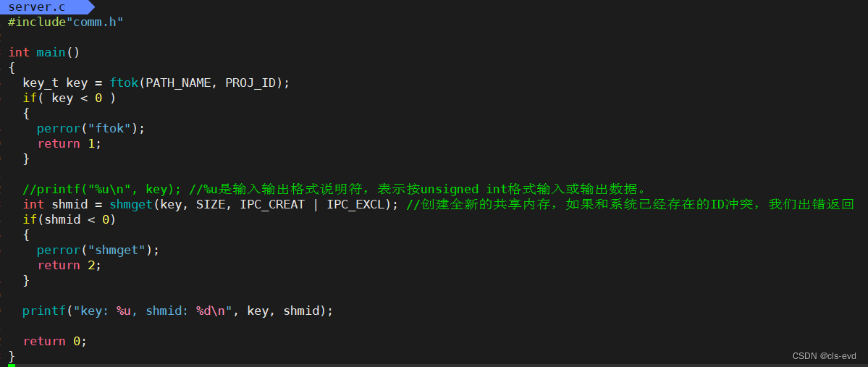The height and width of the screenshot is (367, 868).
Task: Click the perror("shmget") statement
Action: 98,250
